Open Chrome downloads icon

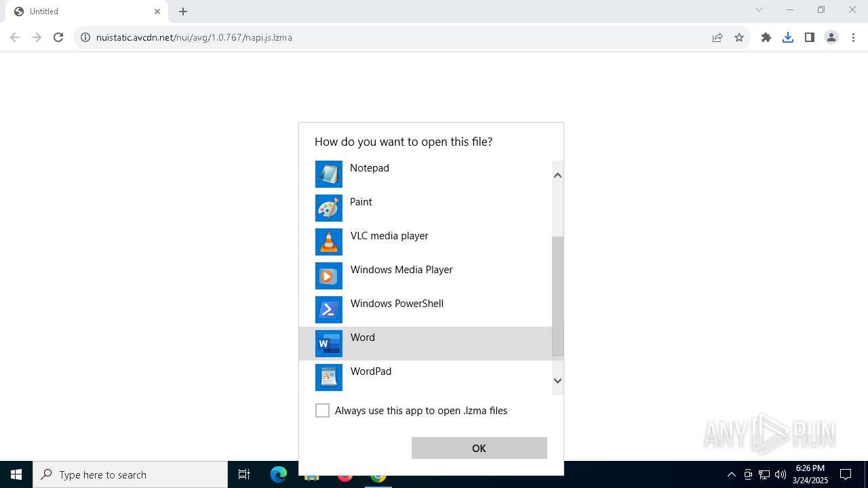(x=788, y=37)
